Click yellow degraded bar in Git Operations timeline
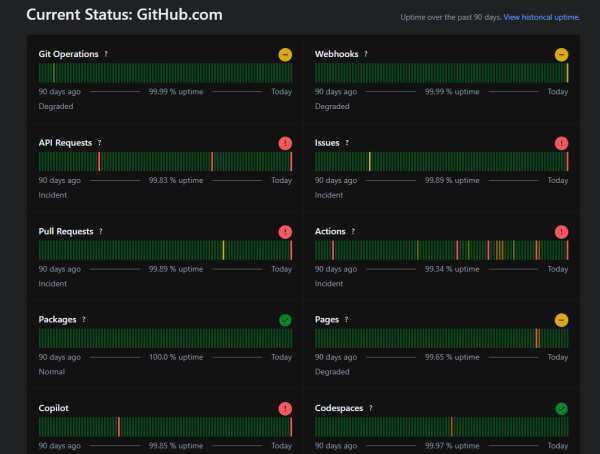This screenshot has height=454, width=600. pyautogui.click(x=54, y=73)
